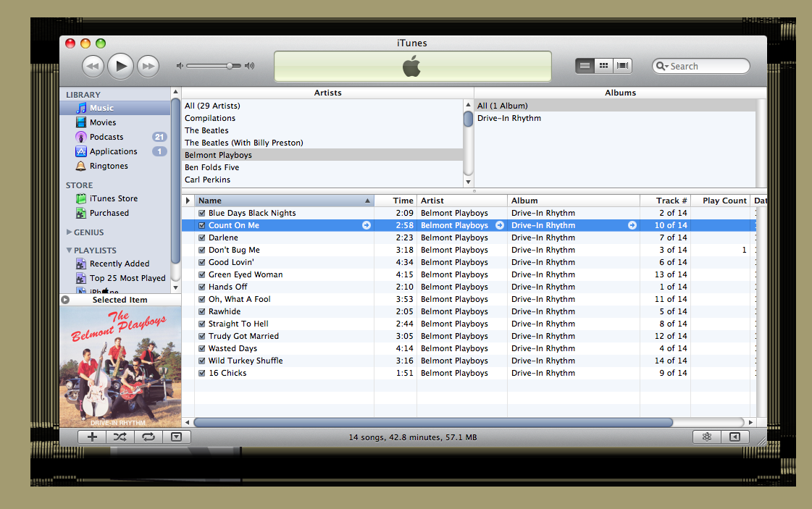Click the Genius atom button
812x509 pixels.
(x=707, y=437)
